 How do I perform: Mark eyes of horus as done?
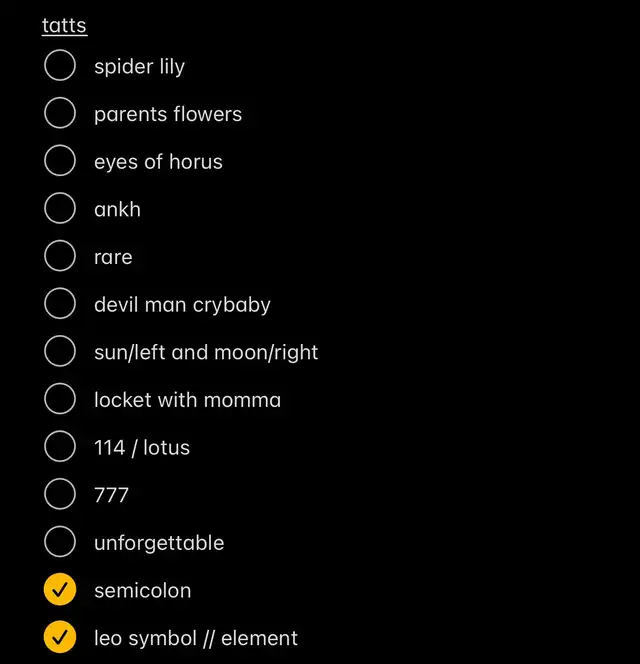pos(60,160)
